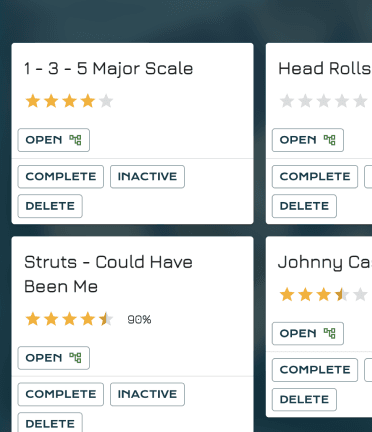The width and height of the screenshot is (372, 432).
Task: Mark 1 - 3 - 5 Major Scale as Complete
Action: pos(61,177)
